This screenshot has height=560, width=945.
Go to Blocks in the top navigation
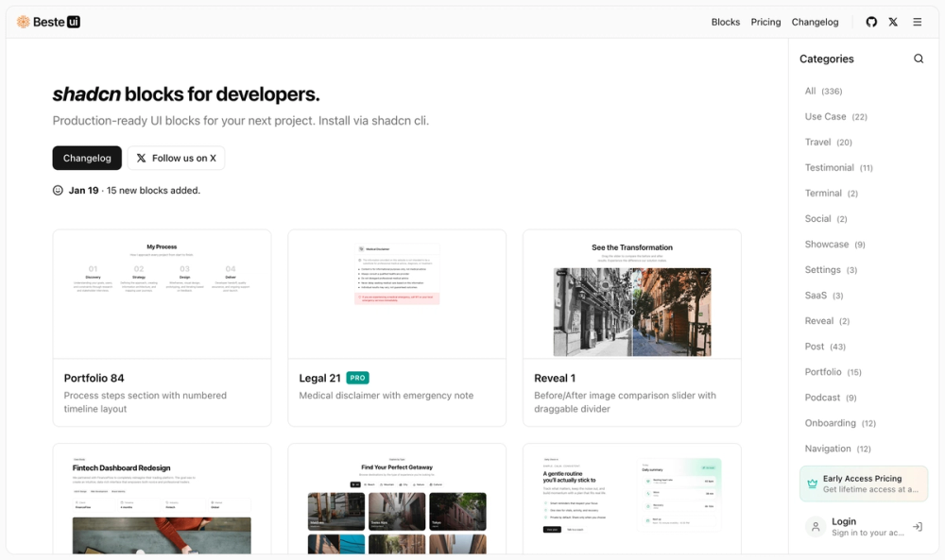pyautogui.click(x=726, y=21)
